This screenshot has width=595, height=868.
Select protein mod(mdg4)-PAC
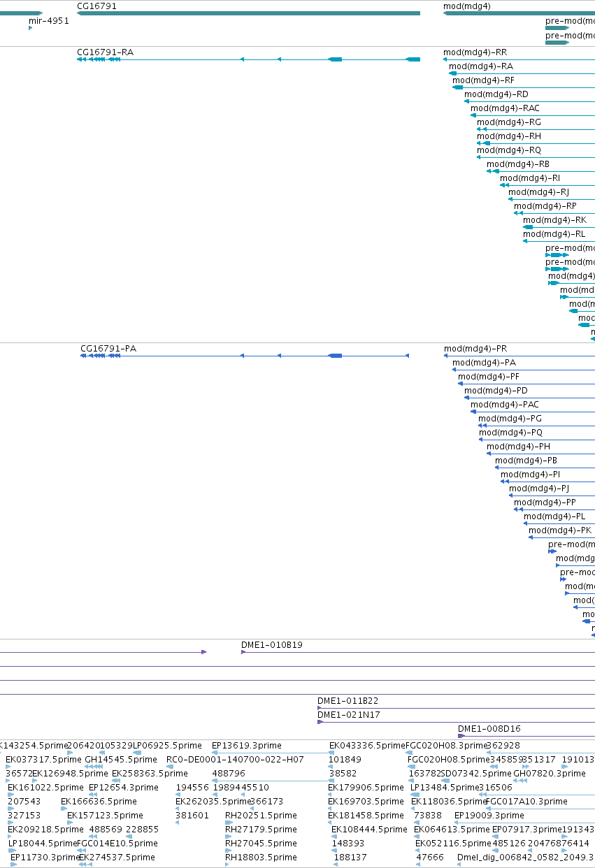coord(505,404)
